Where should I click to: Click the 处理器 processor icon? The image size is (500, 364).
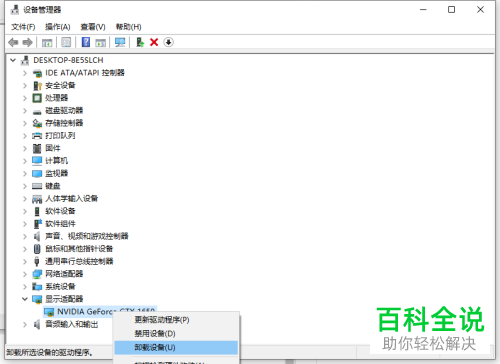click(37, 98)
